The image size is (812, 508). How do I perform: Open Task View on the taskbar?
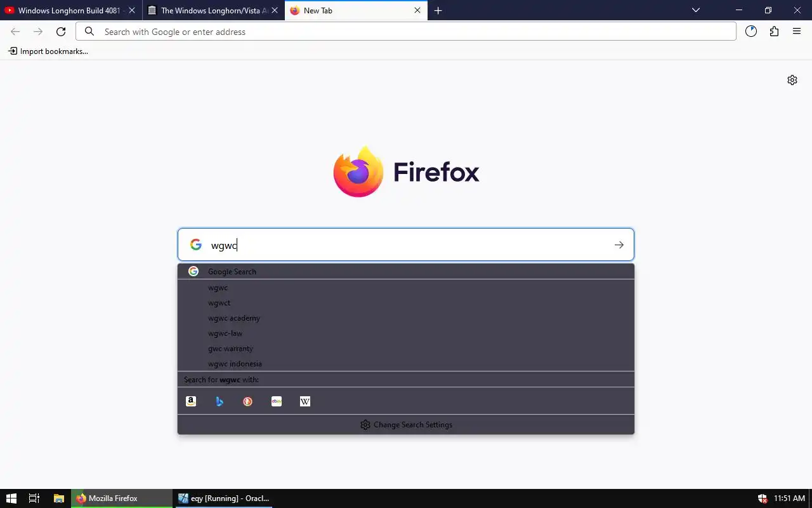click(34, 498)
